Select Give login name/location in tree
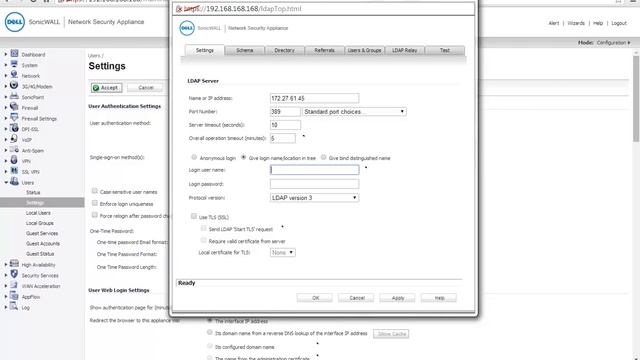640x360 pixels. tap(243, 157)
